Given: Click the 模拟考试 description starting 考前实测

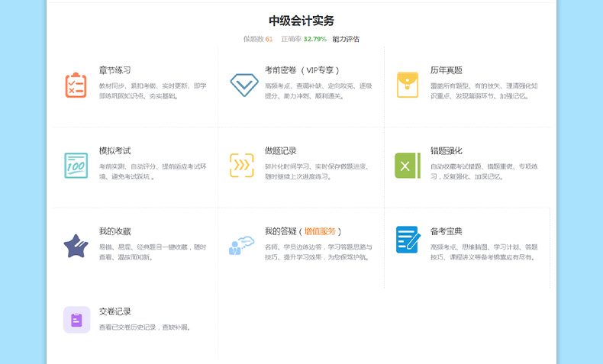Looking at the screenshot, I should 153,172.
